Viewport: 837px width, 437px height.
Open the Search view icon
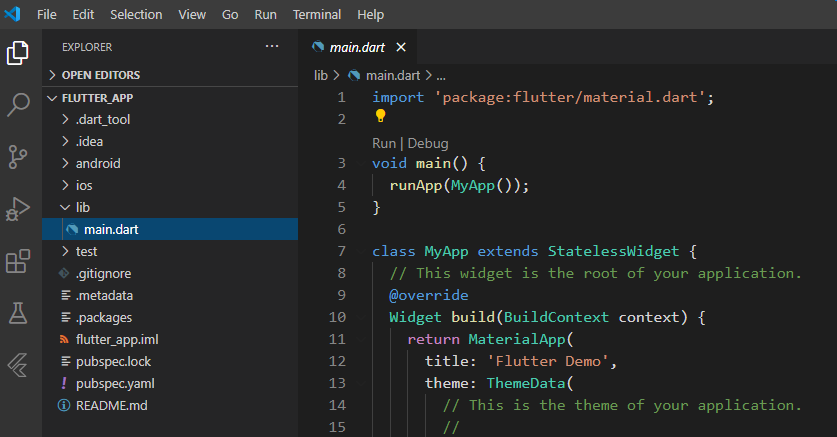click(18, 105)
